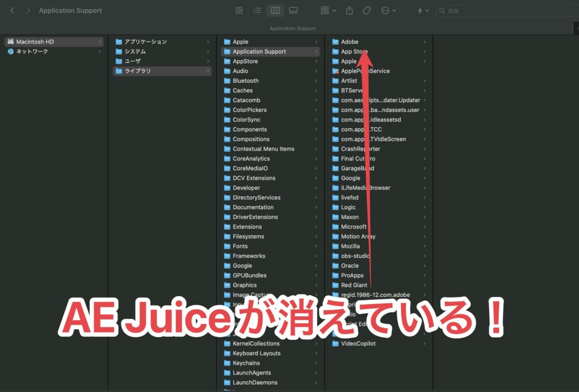Click the ApplePushService icon with red badge

coord(335,71)
